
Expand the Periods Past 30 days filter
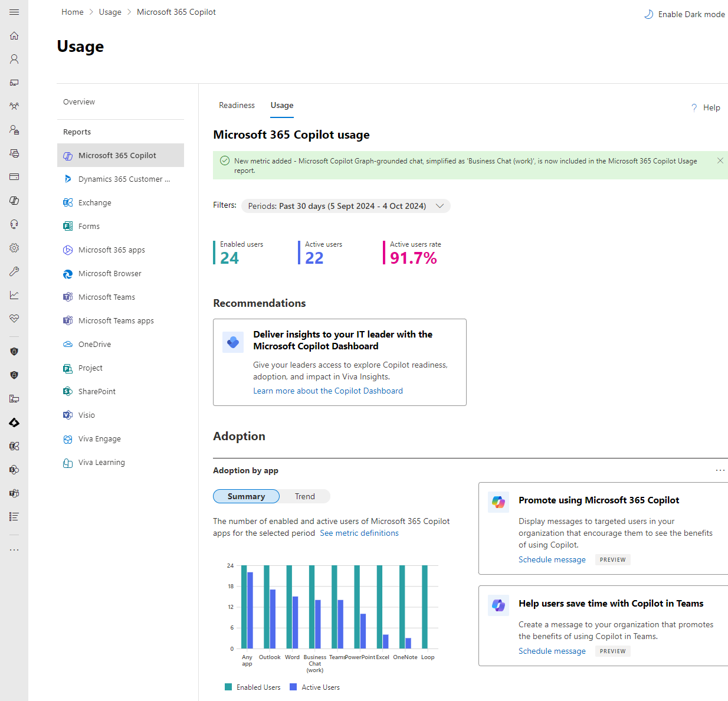(x=346, y=206)
